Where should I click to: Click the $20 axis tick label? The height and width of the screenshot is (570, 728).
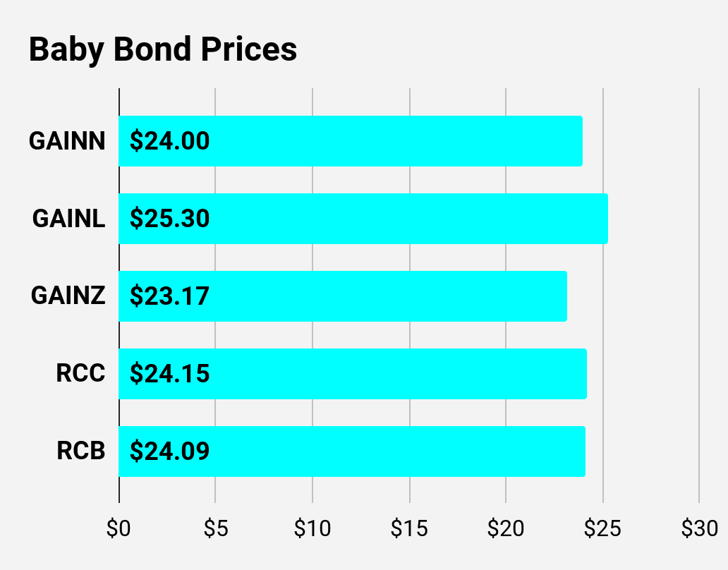[506, 528]
